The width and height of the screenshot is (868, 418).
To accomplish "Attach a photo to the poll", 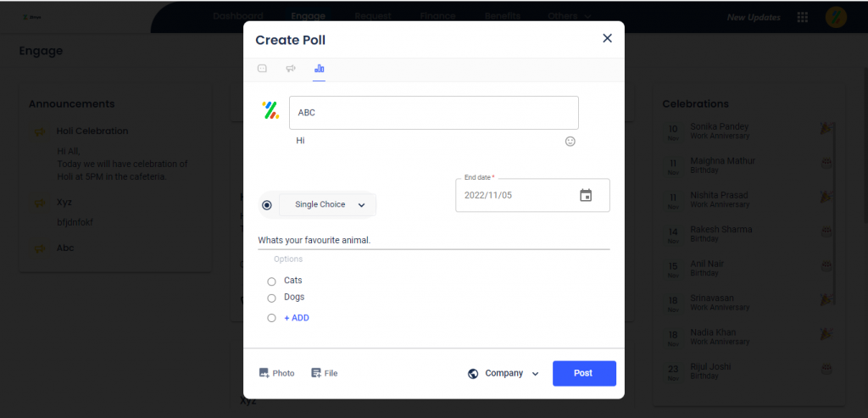I will (x=277, y=373).
